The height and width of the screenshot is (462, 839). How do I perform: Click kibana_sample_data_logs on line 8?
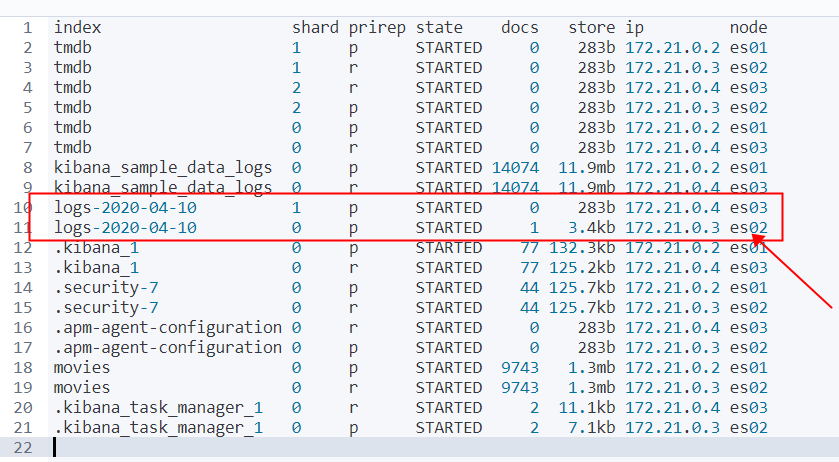(x=163, y=168)
